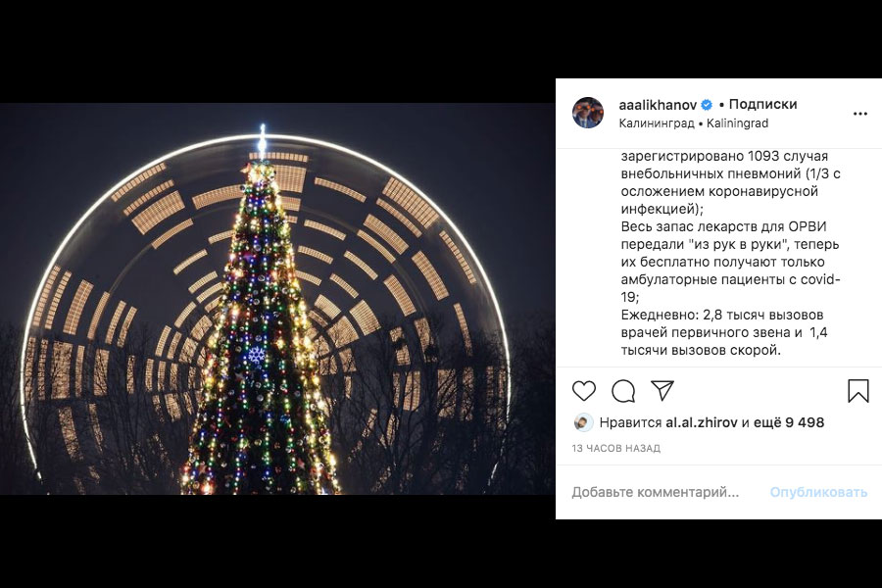This screenshot has height=588, width=882.
Task: Click the '13 часов назад' timestamp
Action: click(x=616, y=448)
